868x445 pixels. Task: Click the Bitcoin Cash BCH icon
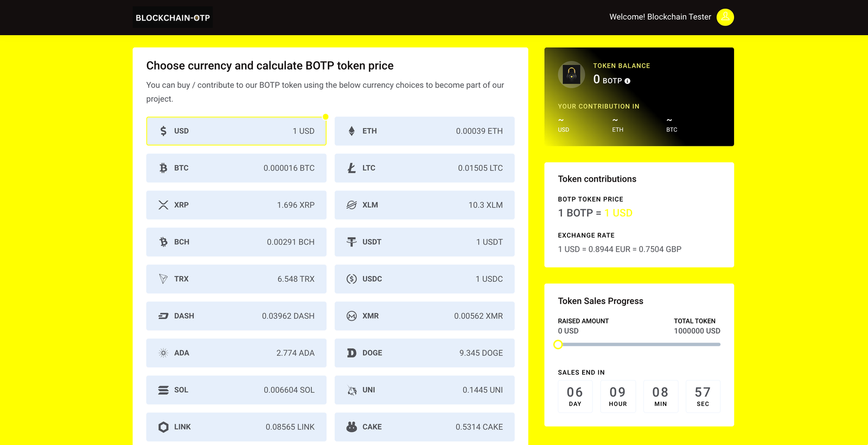click(x=163, y=242)
